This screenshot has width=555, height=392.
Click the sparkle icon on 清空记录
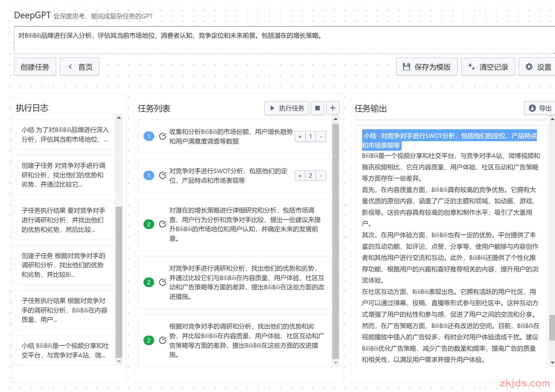471,67
